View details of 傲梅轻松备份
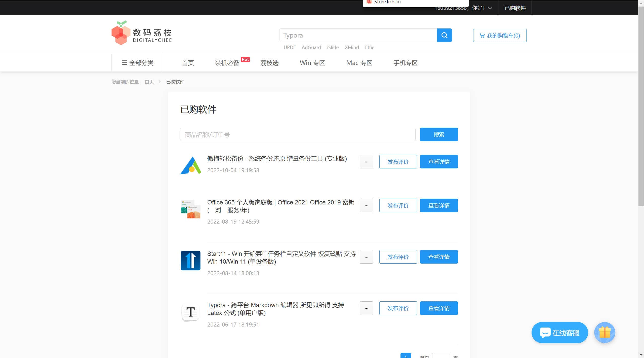The height and width of the screenshot is (358, 644). pos(439,162)
